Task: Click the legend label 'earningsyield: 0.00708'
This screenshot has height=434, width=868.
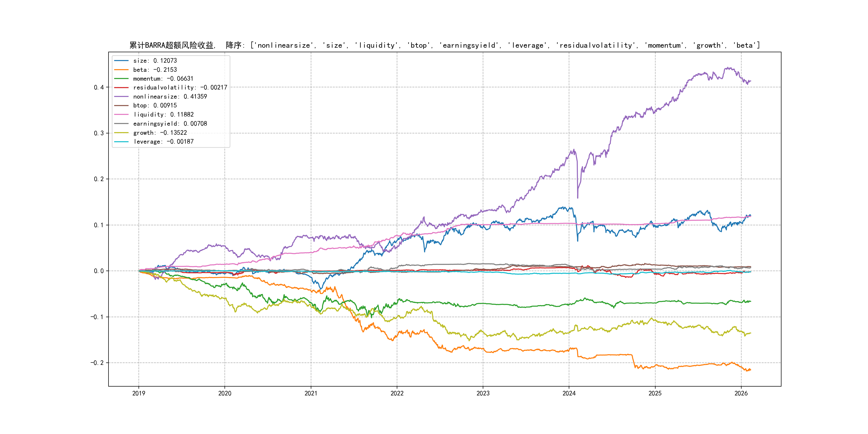Action: pyautogui.click(x=170, y=124)
